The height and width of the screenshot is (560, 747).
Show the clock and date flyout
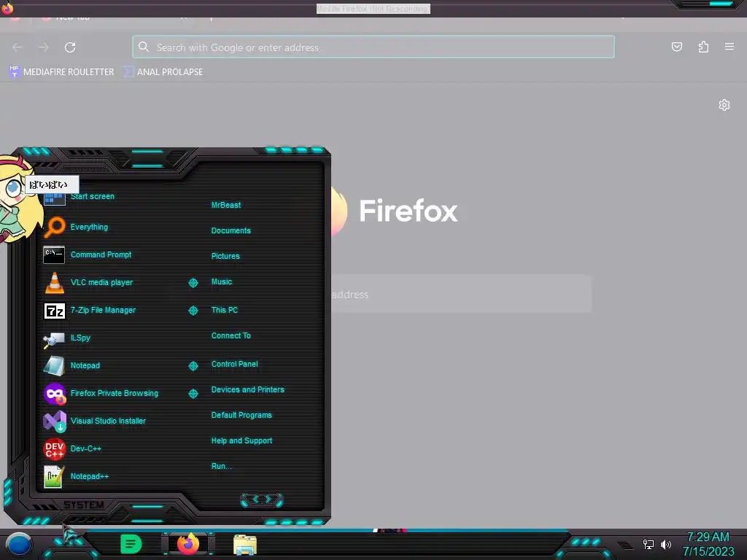708,544
